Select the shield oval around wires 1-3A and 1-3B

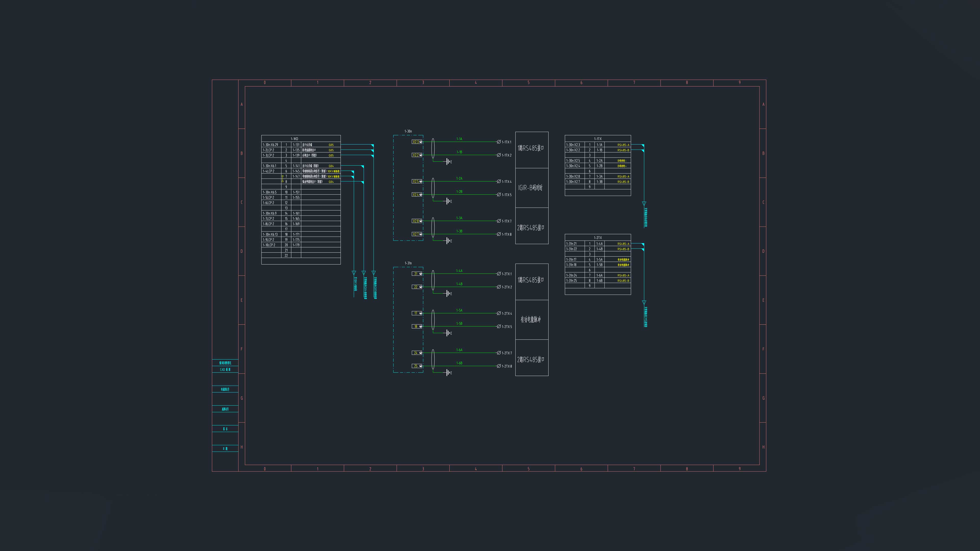click(433, 227)
